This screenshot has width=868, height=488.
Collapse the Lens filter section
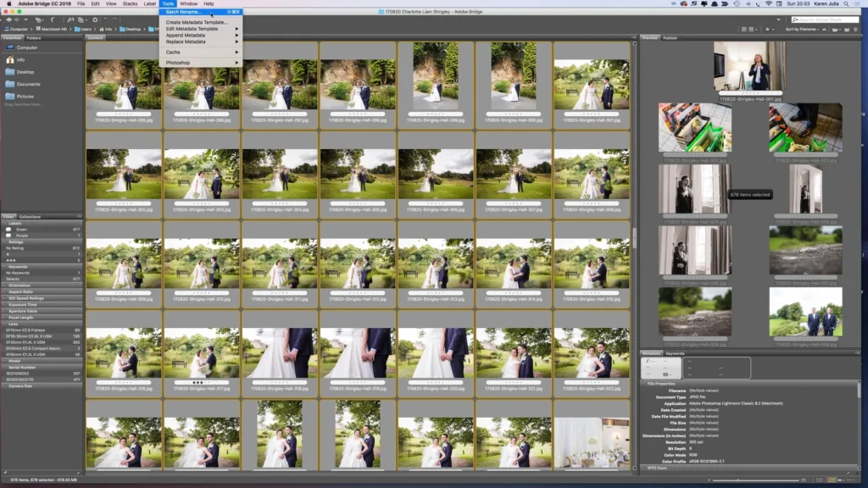(14, 323)
